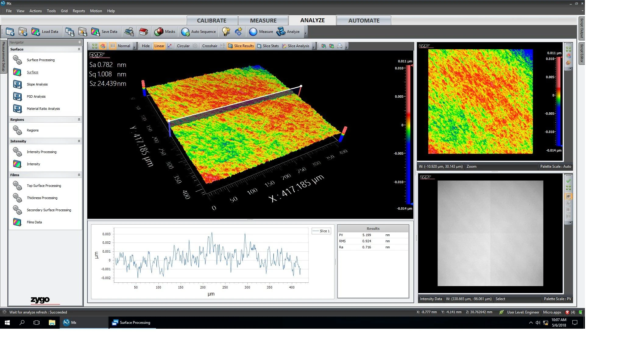Collapse the Intensity section in the Navigator
Screen dimensions: 630x364
coord(79,141)
